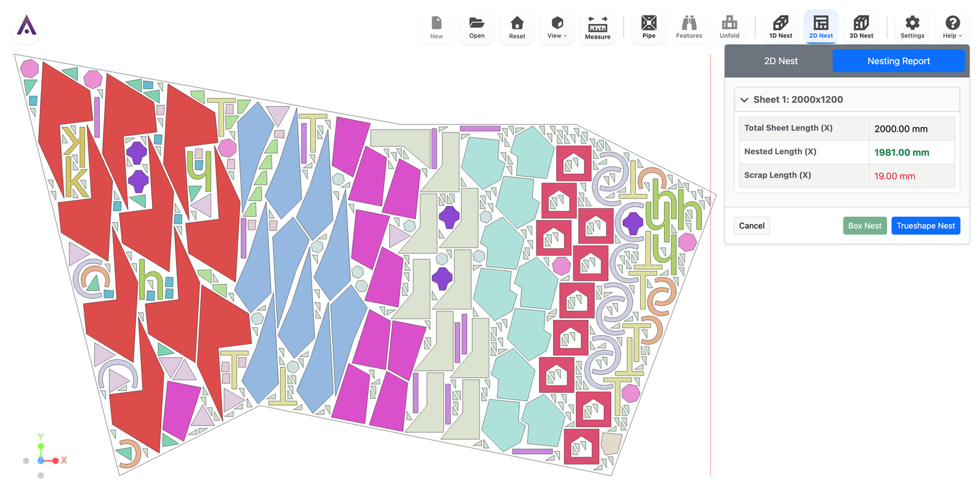980x500 pixels.
Task: Switch to the 2D Nest panel tab
Action: coord(780,61)
